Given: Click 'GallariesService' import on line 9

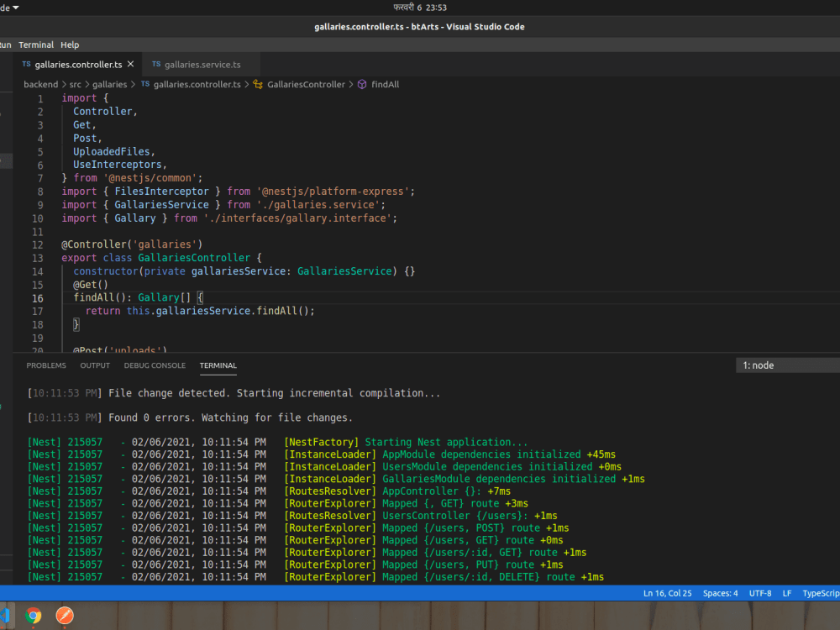Looking at the screenshot, I should point(161,205).
